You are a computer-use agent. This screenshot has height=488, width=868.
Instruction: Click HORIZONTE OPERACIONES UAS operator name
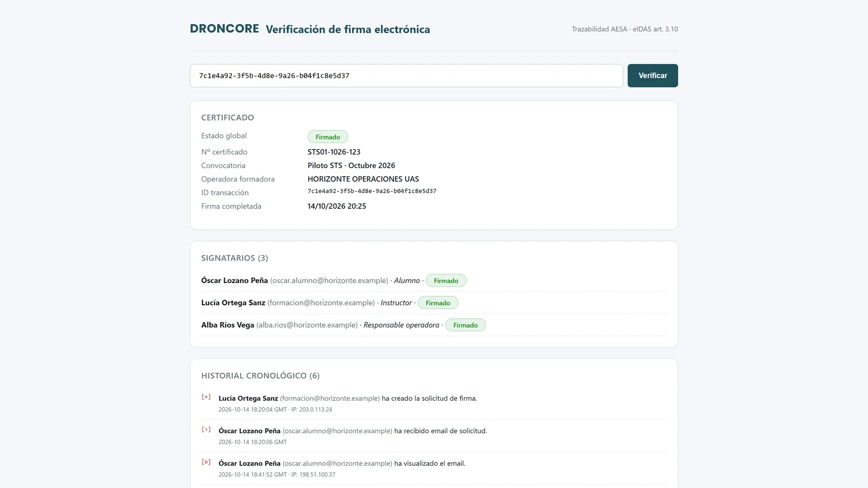363,179
